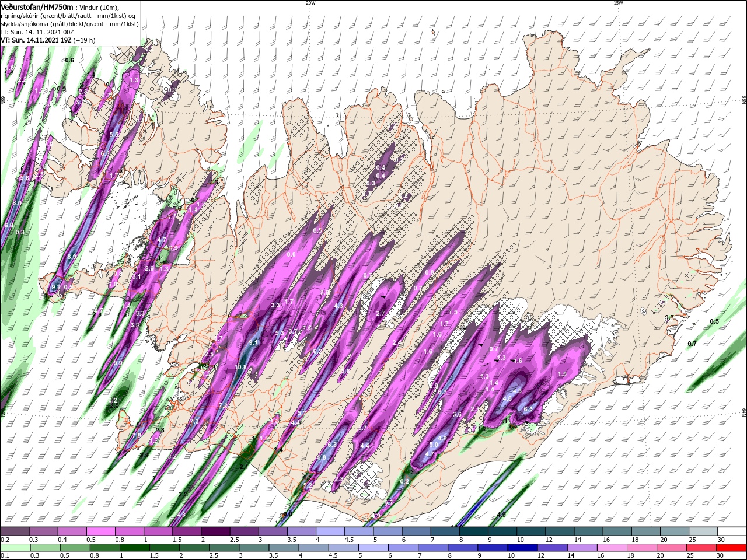Pick the bright pink 0.5 snow legend swatch
The width and height of the screenshot is (747, 560).
[100, 531]
